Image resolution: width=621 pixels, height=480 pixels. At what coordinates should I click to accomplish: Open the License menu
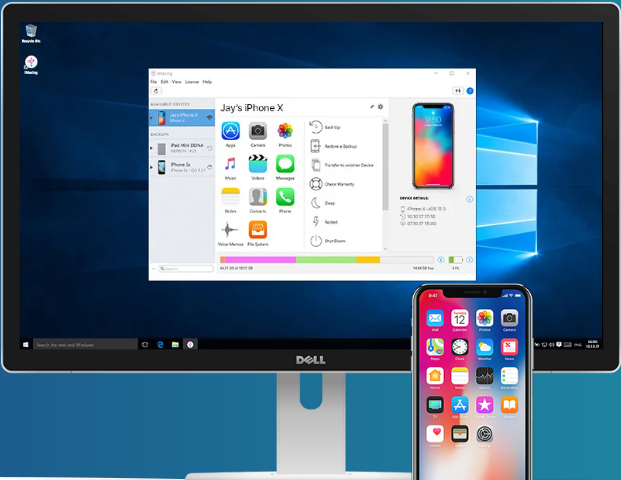coord(192,82)
